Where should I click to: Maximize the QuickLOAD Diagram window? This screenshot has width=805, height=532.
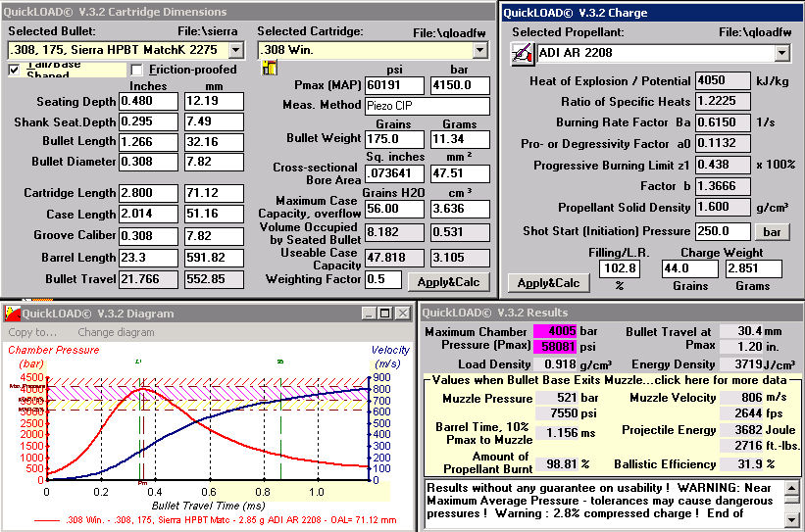(385, 313)
